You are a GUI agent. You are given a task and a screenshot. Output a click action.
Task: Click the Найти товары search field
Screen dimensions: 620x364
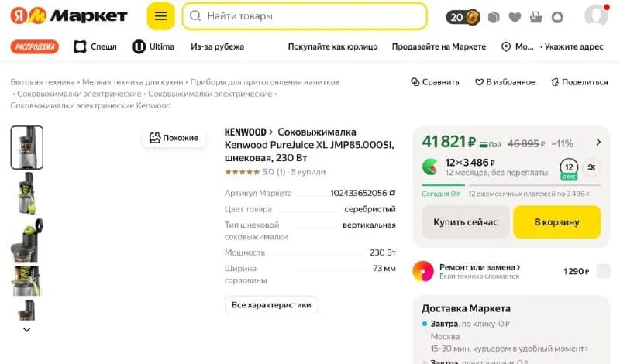point(305,16)
